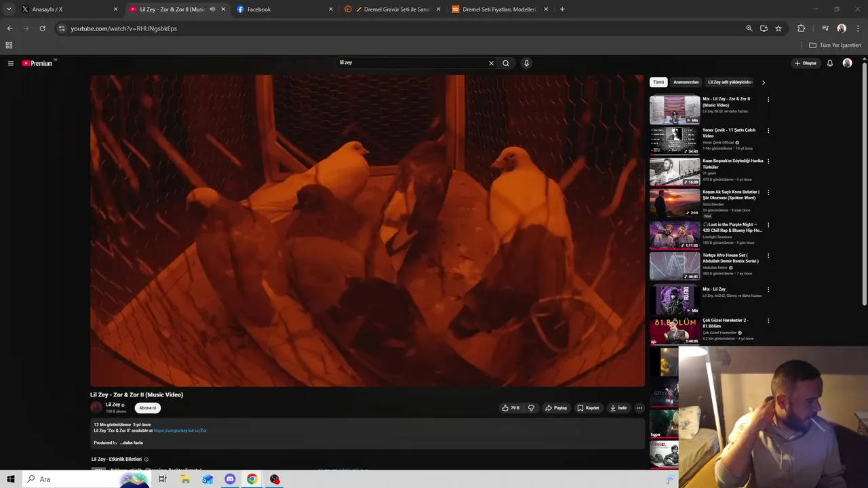Screen dimensions: 868x488
Task: Go back in browser history
Action: 9,28
